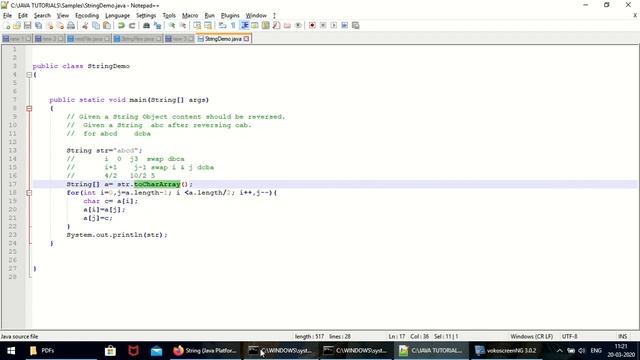
Task: Show hidden system tray icons chevron
Action: pyautogui.click(x=560, y=351)
